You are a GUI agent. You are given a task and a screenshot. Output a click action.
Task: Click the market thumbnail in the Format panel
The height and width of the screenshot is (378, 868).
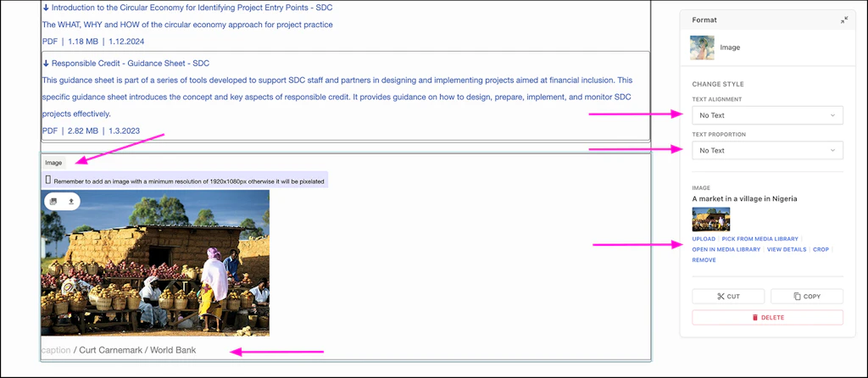click(x=711, y=220)
